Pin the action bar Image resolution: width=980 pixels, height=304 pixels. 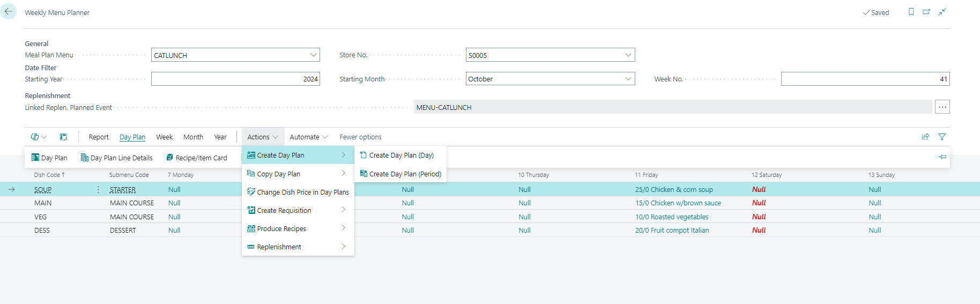pos(942,157)
